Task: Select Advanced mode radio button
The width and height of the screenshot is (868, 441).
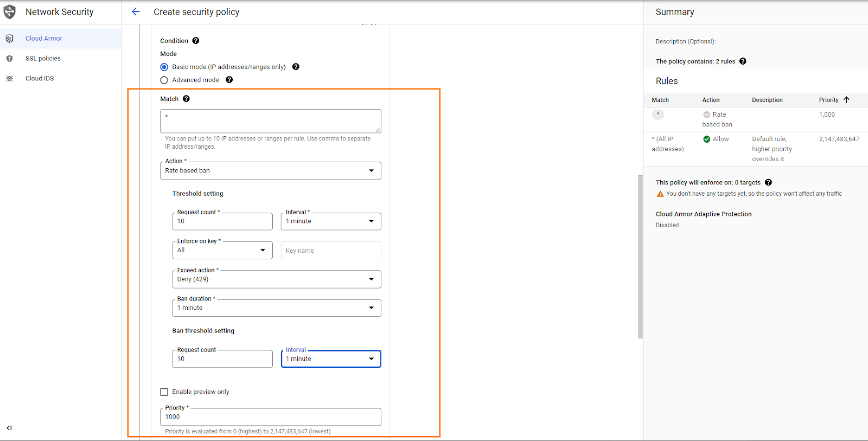Action: tap(164, 80)
